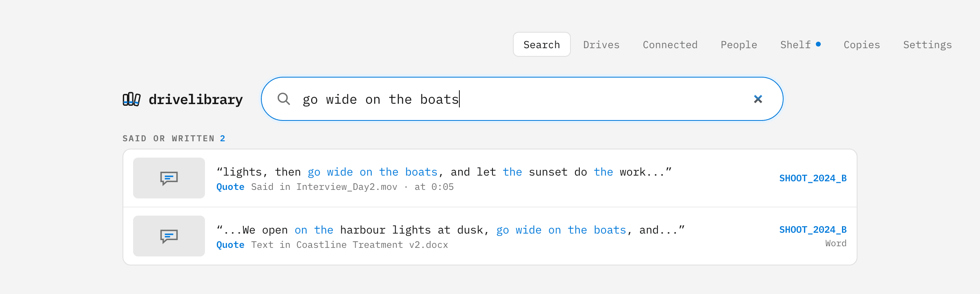Open the Shelf tab
Screen dimensions: 980x294
[x=800, y=45]
